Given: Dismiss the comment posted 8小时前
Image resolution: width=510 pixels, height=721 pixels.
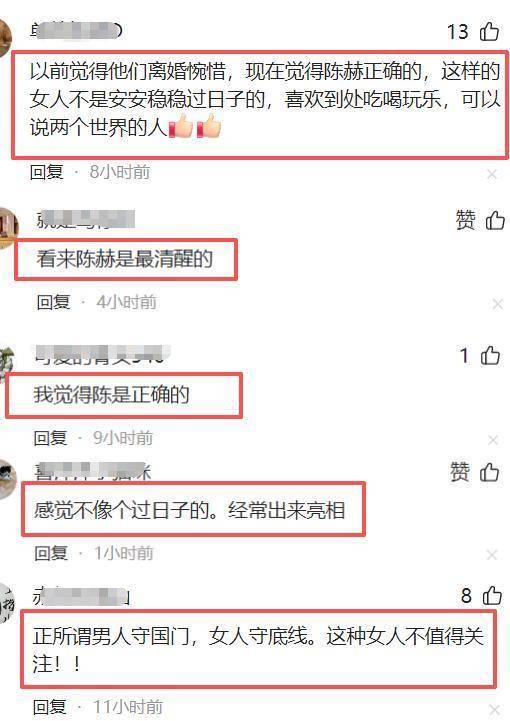Looking at the screenshot, I should tap(492, 174).
